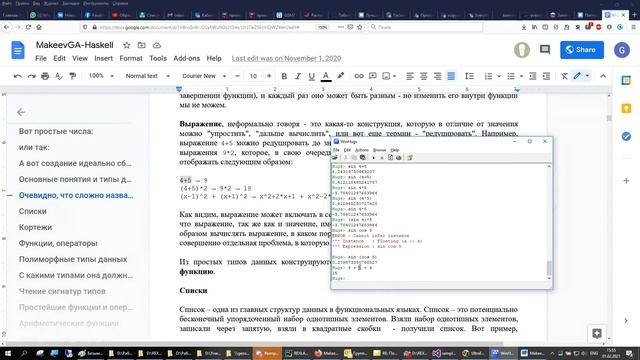The width and height of the screenshot is (640, 360).
Task: Click the Windows Start button
Action: click(x=8, y=353)
